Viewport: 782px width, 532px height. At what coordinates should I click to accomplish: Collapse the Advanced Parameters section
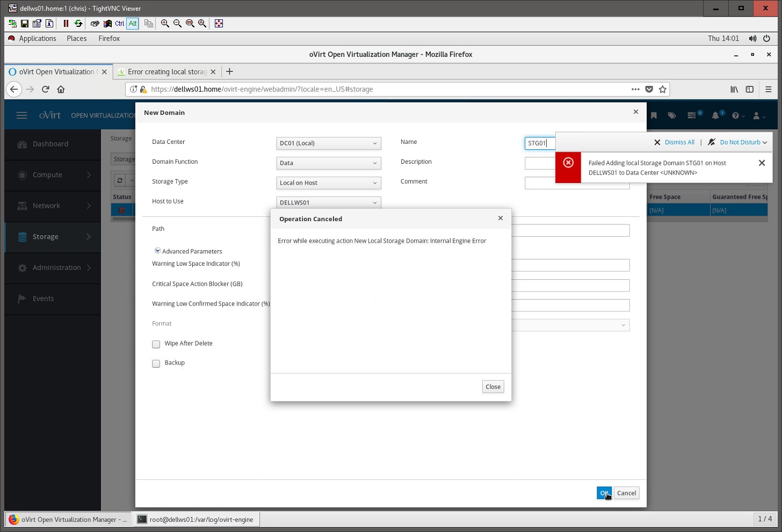(158, 251)
